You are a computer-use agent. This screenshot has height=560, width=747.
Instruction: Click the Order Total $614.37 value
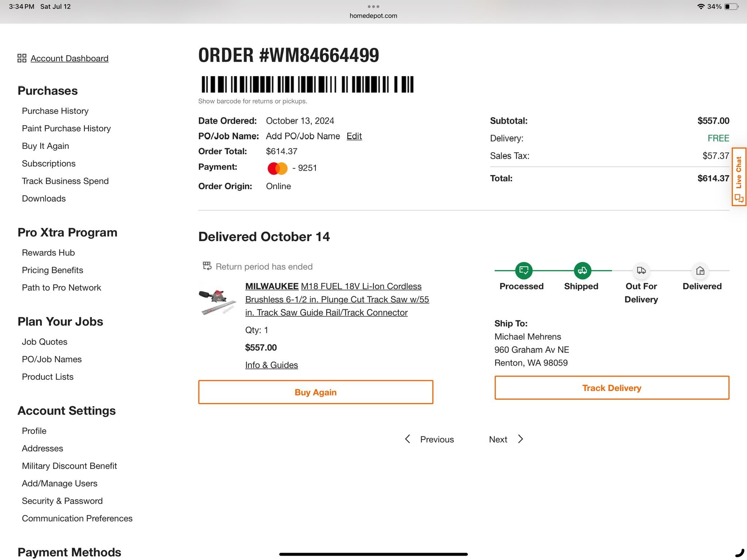[282, 151]
